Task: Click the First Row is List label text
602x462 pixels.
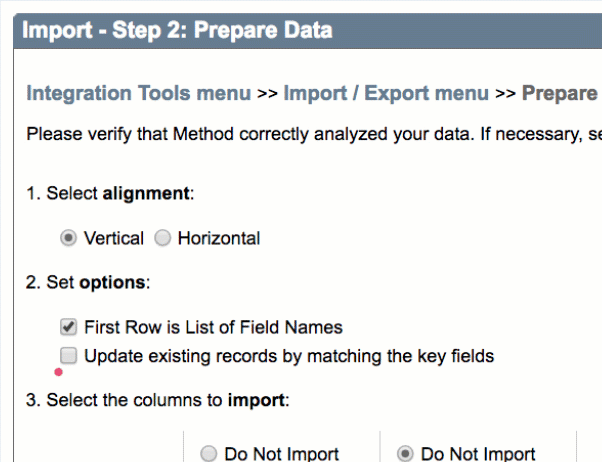Action: pyautogui.click(x=213, y=327)
